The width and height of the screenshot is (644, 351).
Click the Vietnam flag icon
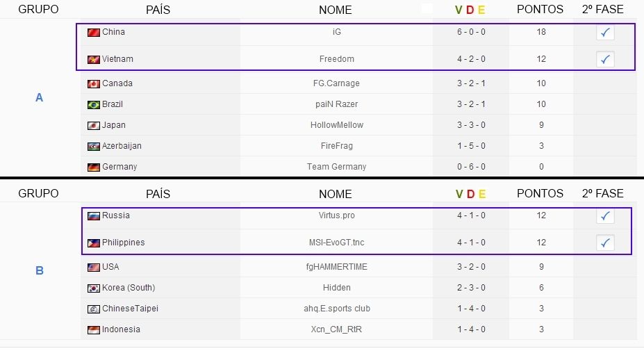point(94,60)
